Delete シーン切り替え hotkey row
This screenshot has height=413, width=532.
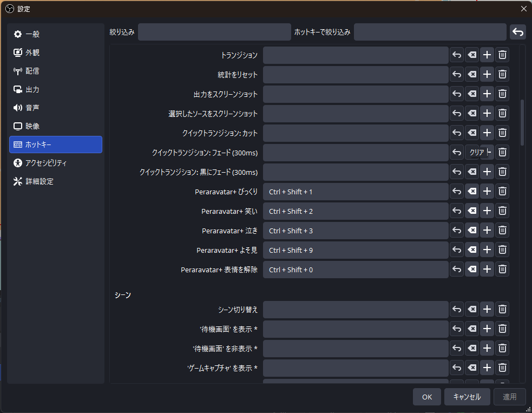tap(502, 309)
